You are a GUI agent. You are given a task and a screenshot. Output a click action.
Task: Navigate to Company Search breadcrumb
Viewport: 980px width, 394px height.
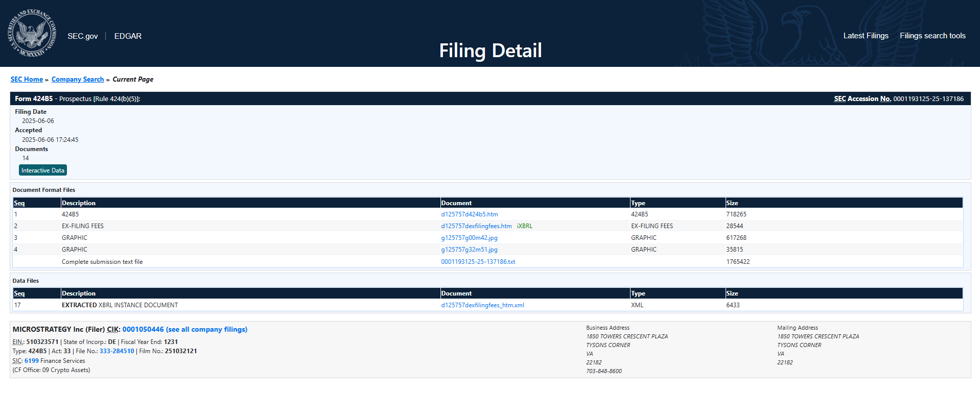point(78,79)
